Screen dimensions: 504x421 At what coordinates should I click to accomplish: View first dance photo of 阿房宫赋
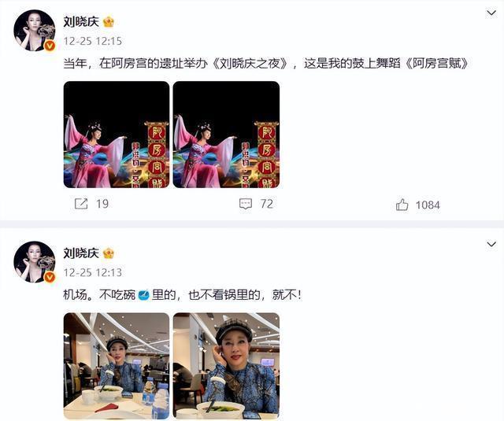coord(117,135)
